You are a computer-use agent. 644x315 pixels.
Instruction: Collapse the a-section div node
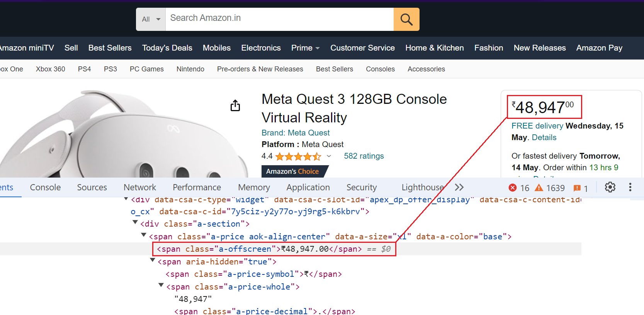coord(135,222)
